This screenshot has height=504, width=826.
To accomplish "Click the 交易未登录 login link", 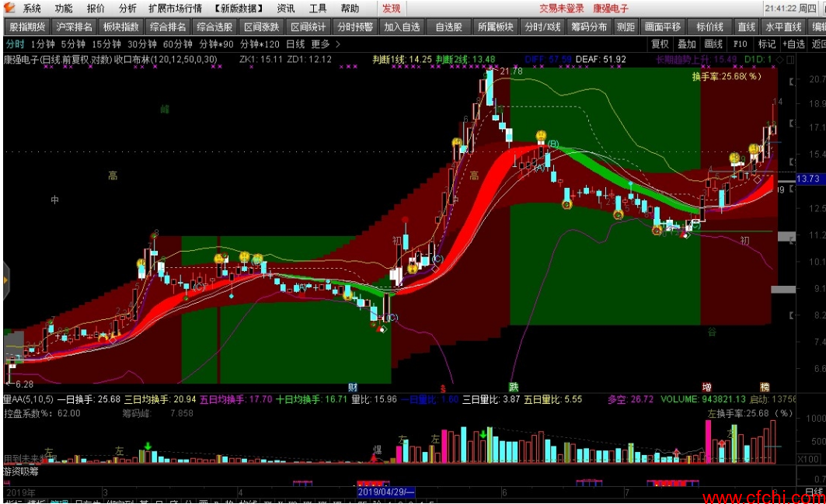I will [x=562, y=9].
